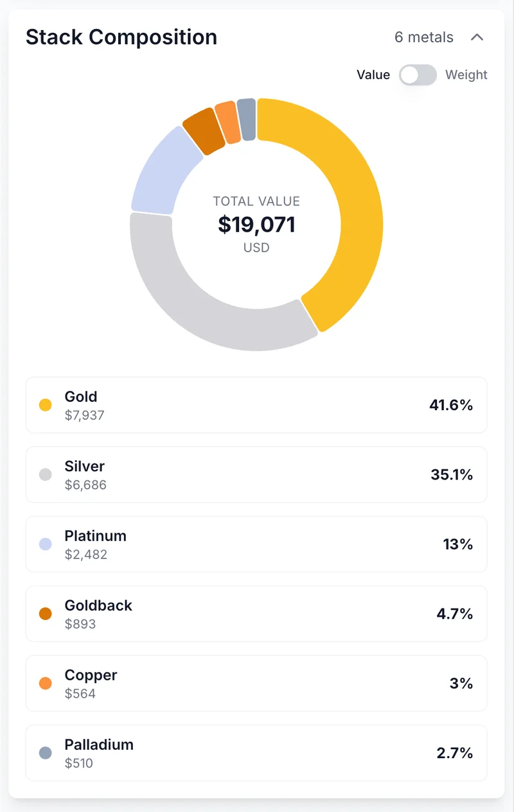Click the Copper donut chart segment
This screenshot has height=812, width=514.
coord(227,122)
